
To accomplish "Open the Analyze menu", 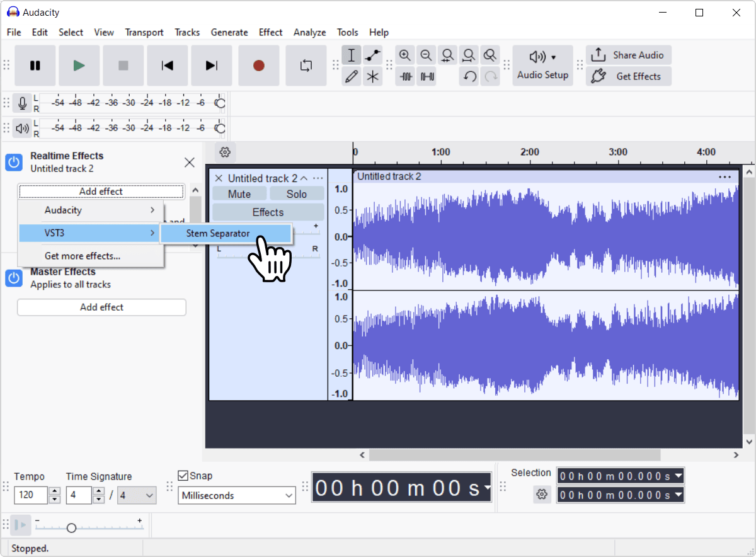I will coord(309,32).
